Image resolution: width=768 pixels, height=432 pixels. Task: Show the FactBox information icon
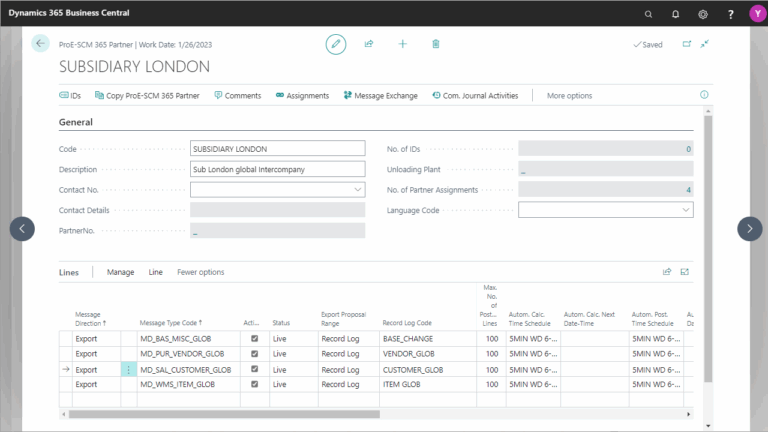coord(704,95)
